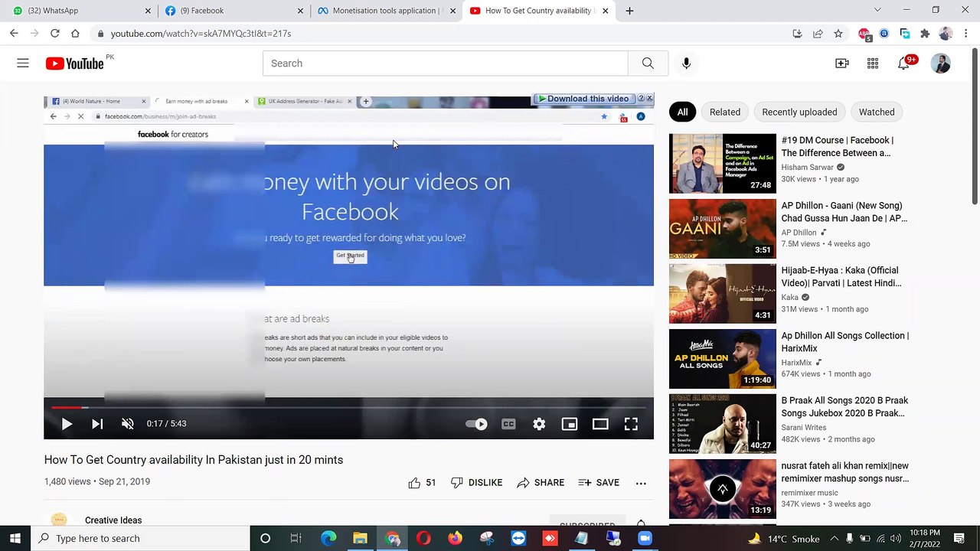The image size is (980, 551).
Task: Open a new browser tab
Action: click(629, 11)
